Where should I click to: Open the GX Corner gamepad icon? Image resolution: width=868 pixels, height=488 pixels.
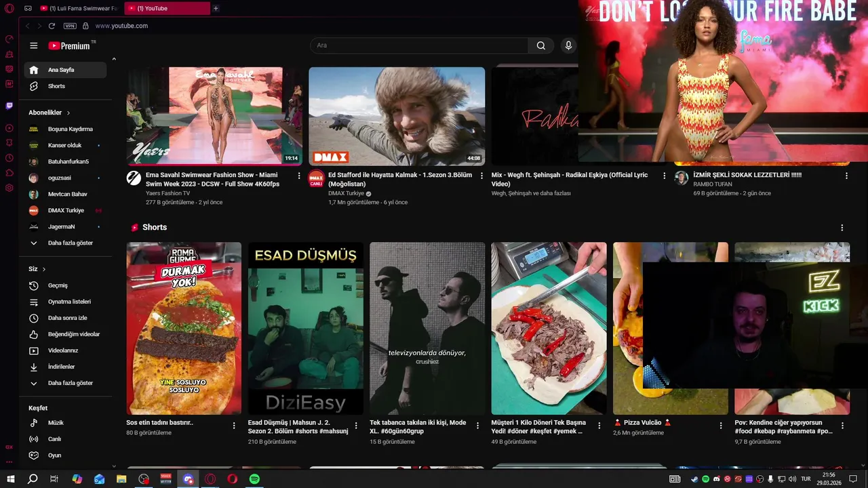tap(28, 8)
